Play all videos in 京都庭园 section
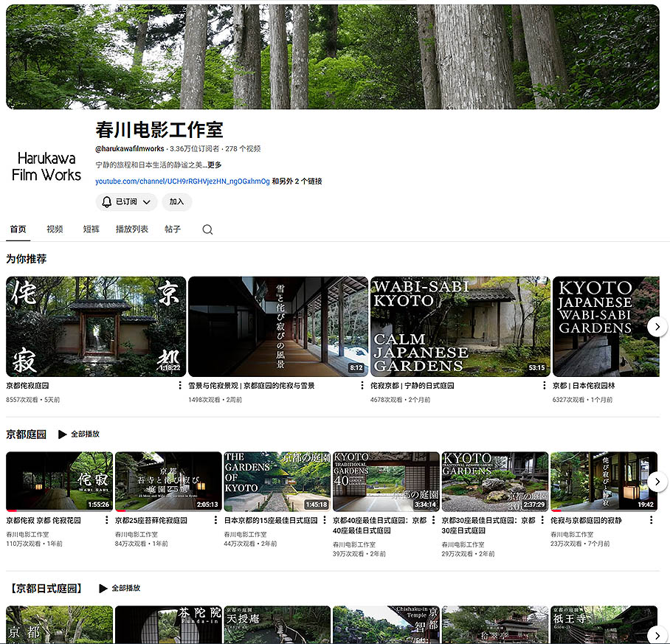This screenshot has height=644, width=670. 79,434
